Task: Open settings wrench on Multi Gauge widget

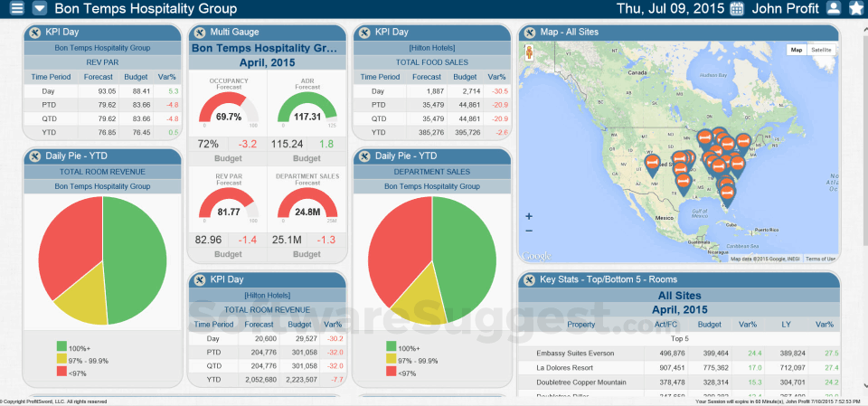Action: pyautogui.click(x=199, y=33)
